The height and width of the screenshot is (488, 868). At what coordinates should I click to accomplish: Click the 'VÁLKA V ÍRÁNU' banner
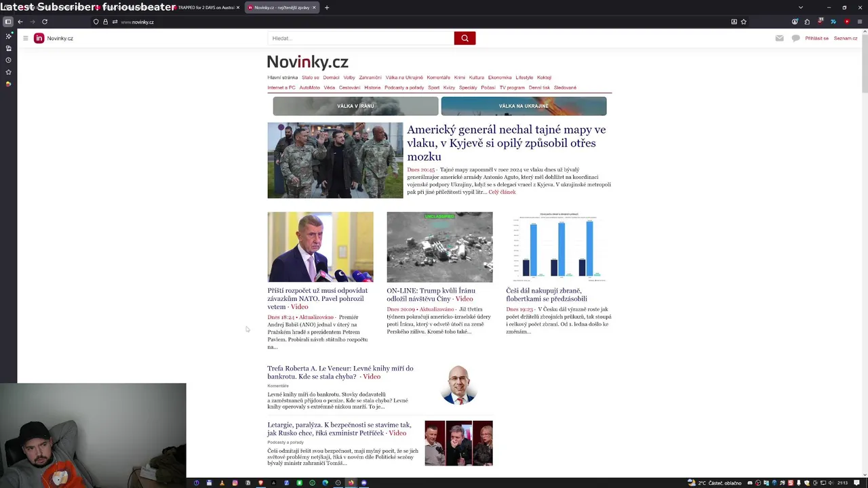[355, 106]
